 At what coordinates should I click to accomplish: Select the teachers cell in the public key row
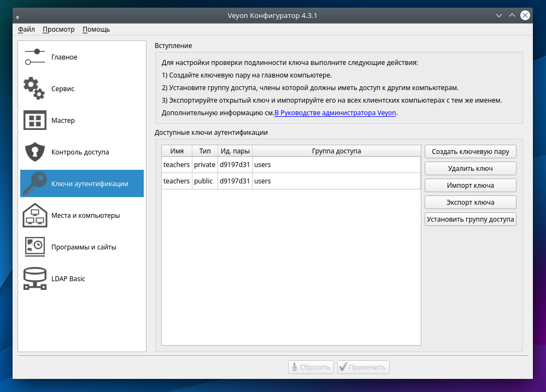[x=177, y=181]
